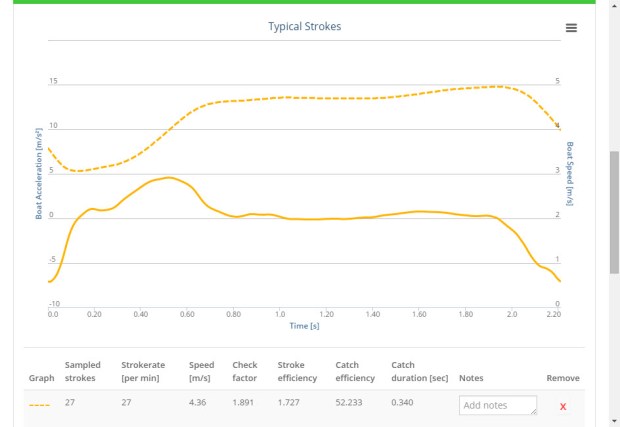Image resolution: width=620 pixels, height=427 pixels.
Task: Click the vertical page scrollbar thumb
Action: tap(614, 210)
